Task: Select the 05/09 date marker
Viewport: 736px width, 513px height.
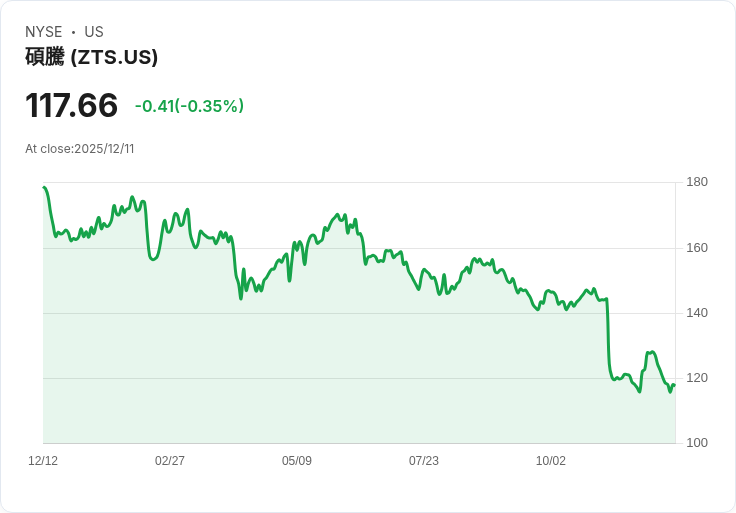Action: click(297, 461)
